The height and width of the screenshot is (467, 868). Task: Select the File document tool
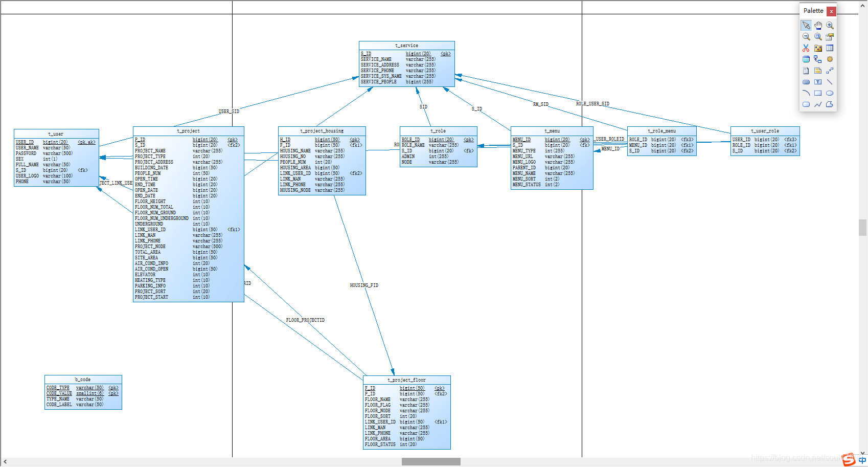806,71
